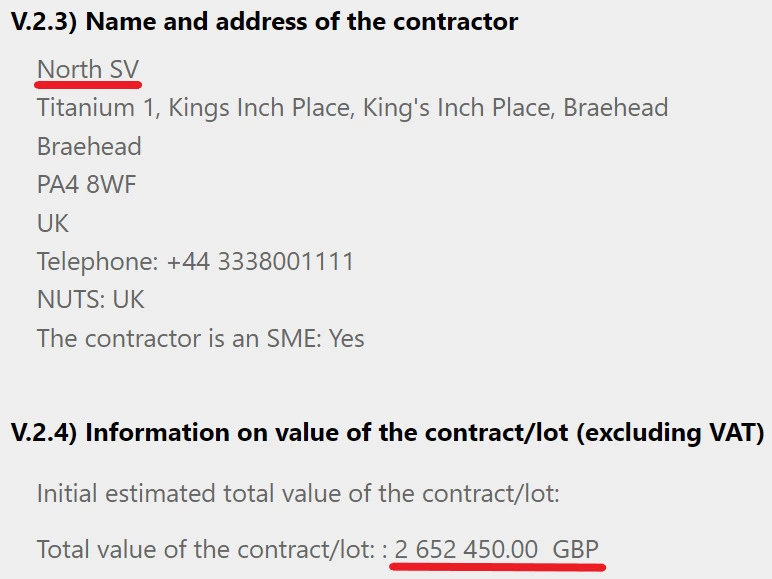
Task: Click the V.2.3 Name and address heading
Action: click(x=264, y=22)
